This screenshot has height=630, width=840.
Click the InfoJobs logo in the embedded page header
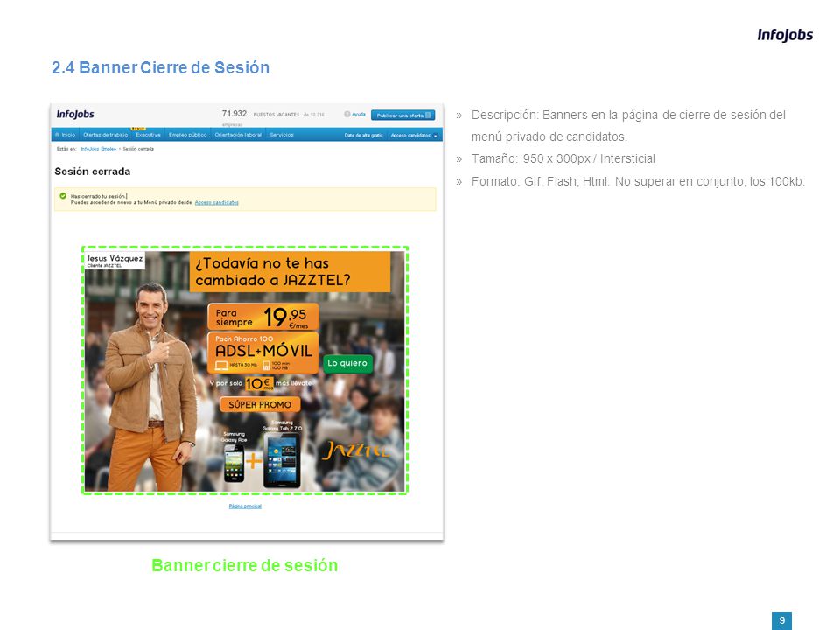[x=75, y=114]
